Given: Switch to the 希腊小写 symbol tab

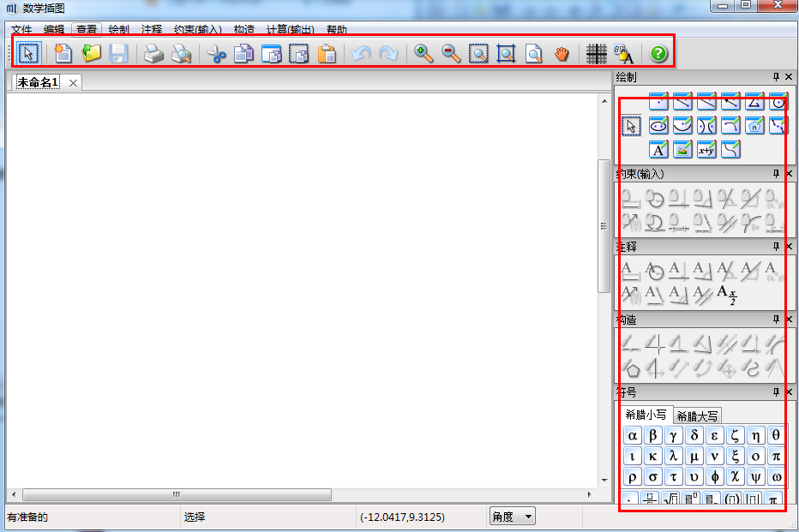Looking at the screenshot, I should (646, 415).
